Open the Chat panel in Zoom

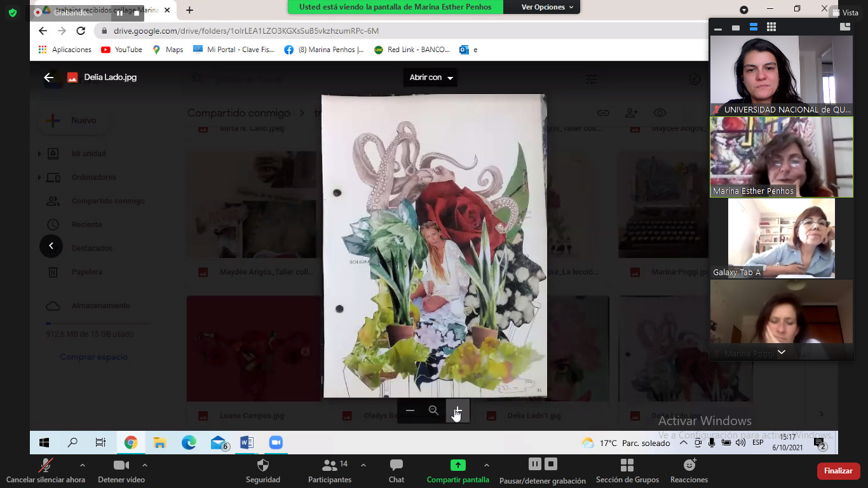coord(396,465)
